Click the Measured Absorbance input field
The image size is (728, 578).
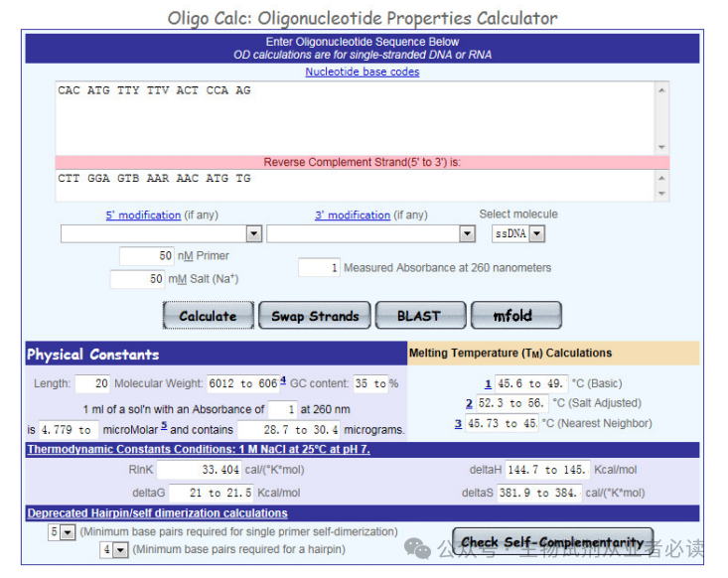(x=319, y=268)
